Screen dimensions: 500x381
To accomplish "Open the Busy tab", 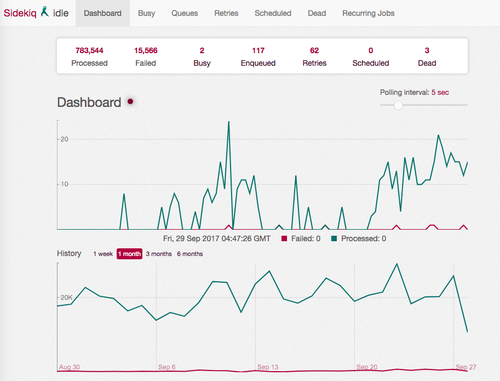I will tap(147, 13).
